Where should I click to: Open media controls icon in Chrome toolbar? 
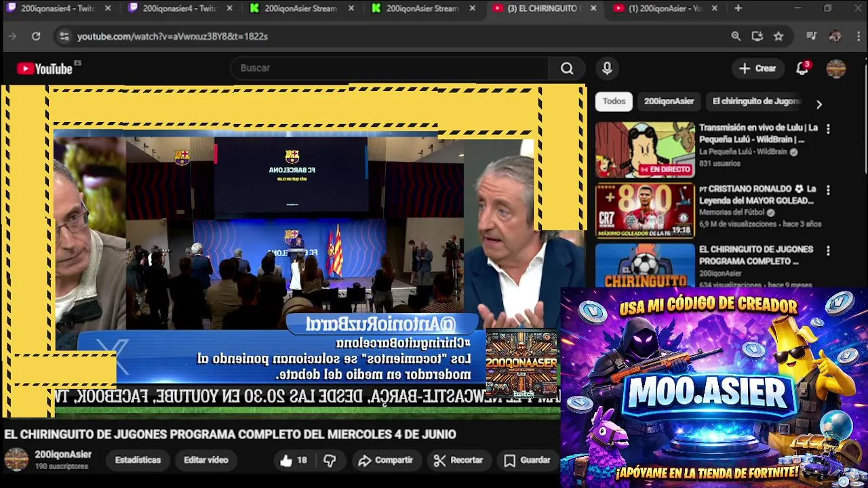(x=812, y=37)
